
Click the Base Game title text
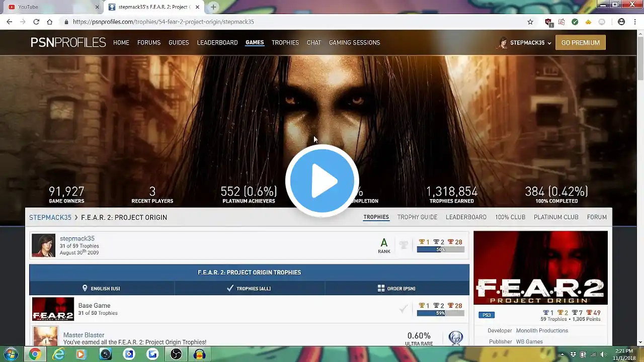(94, 306)
